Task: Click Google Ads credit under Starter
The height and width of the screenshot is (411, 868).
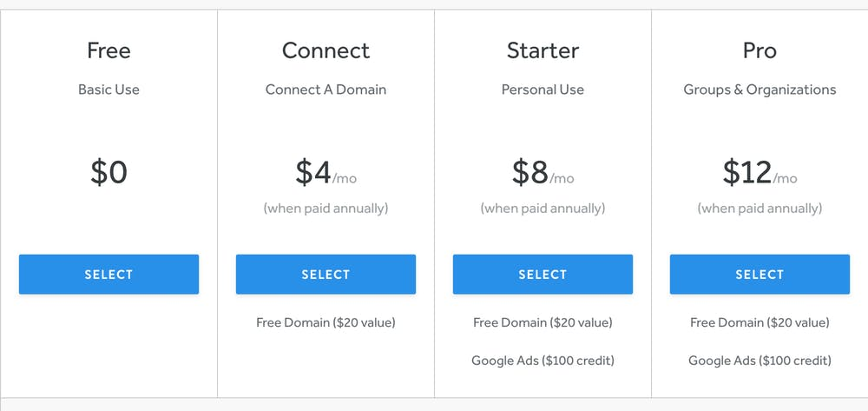Action: 542,361
